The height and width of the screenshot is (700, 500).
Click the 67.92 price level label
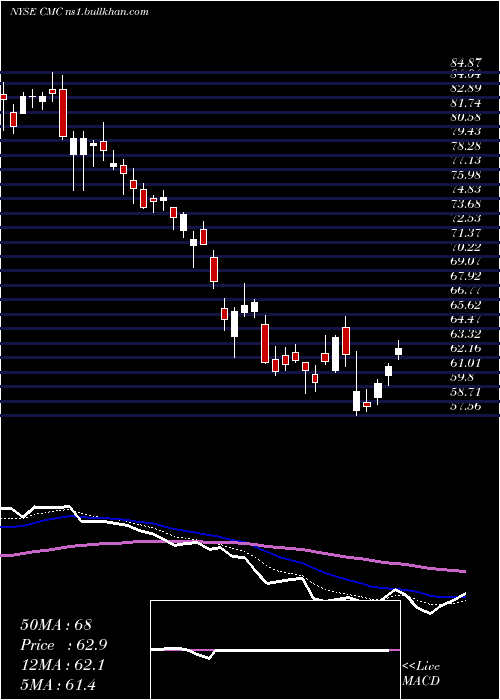coord(465,276)
